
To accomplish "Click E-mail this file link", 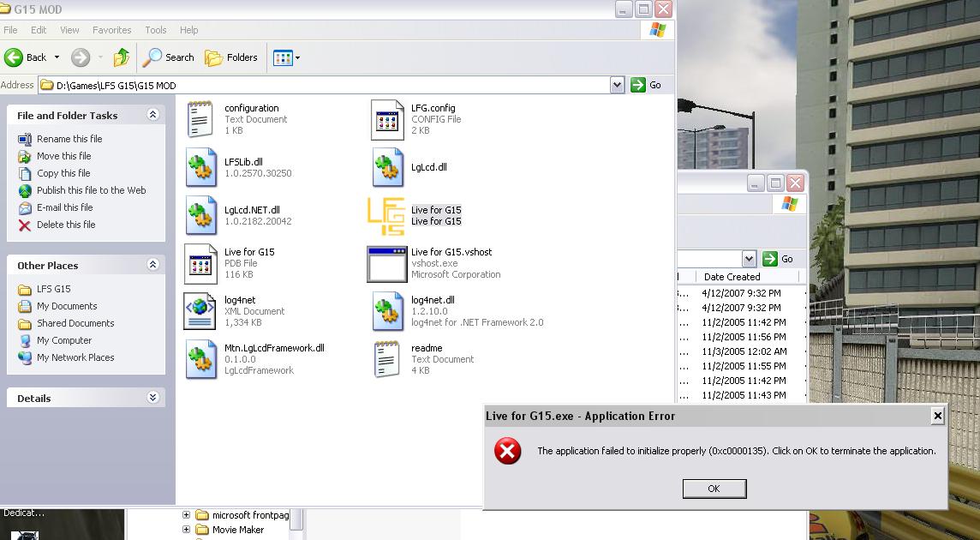I will [x=64, y=207].
